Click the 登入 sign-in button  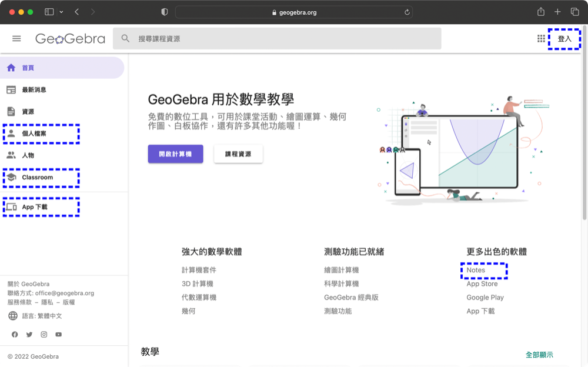pyautogui.click(x=564, y=39)
